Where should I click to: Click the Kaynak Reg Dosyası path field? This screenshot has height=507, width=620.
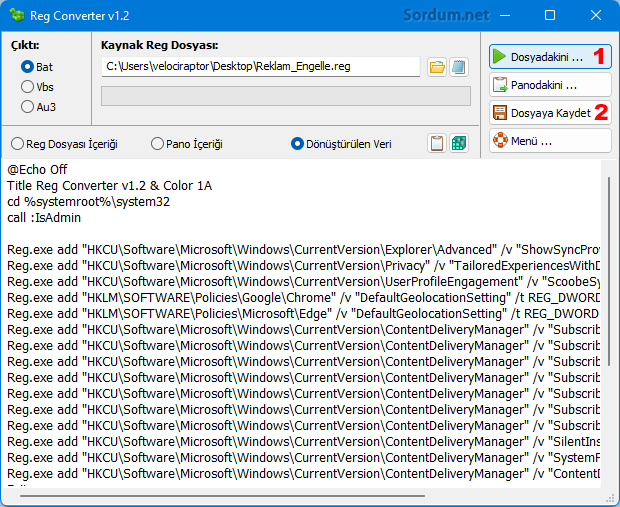click(260, 67)
